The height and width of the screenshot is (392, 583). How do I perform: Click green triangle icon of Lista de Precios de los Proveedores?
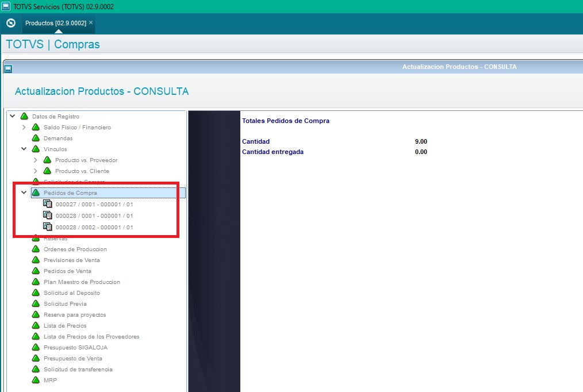click(x=36, y=336)
